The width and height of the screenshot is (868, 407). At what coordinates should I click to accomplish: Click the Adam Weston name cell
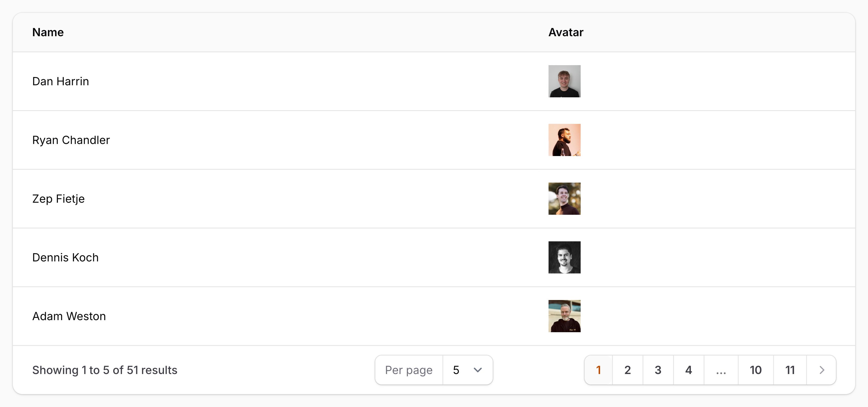coord(69,316)
